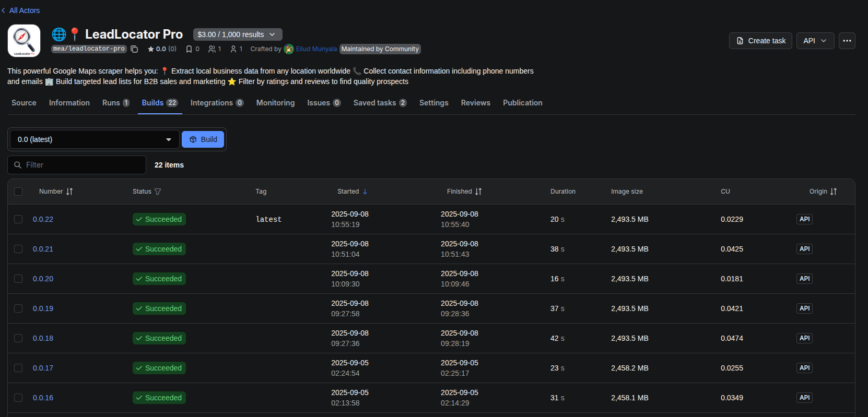Open the Integrations tab
The height and width of the screenshot is (417, 868).
(217, 103)
